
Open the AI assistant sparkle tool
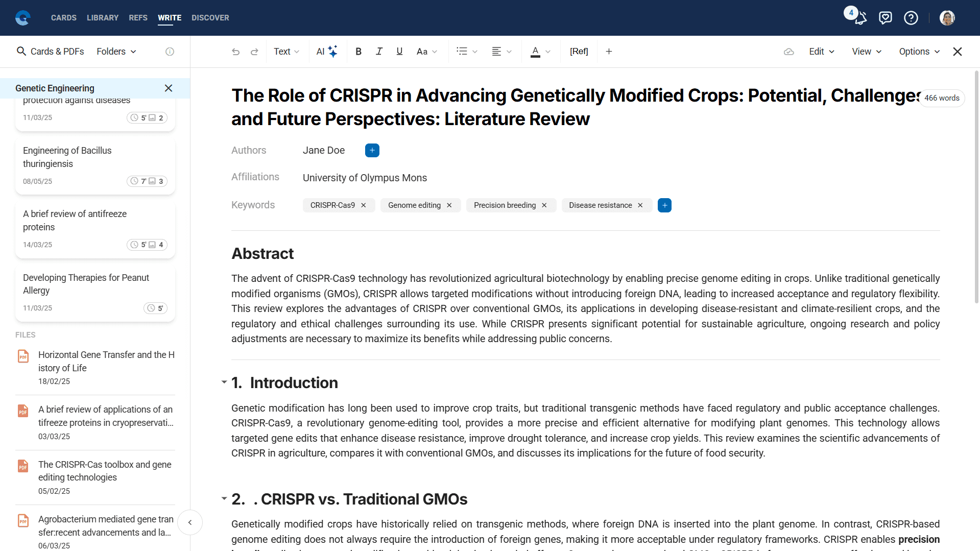327,52
